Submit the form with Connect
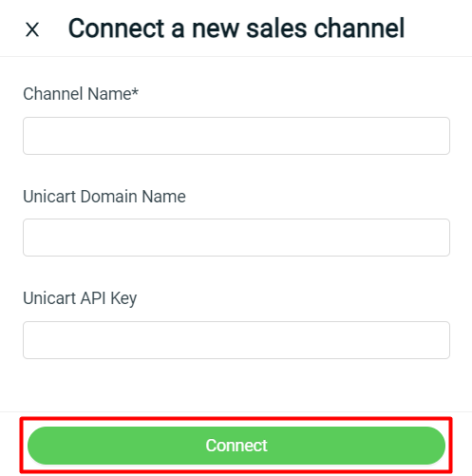Image resolution: width=472 pixels, height=476 pixels. pyautogui.click(x=236, y=446)
